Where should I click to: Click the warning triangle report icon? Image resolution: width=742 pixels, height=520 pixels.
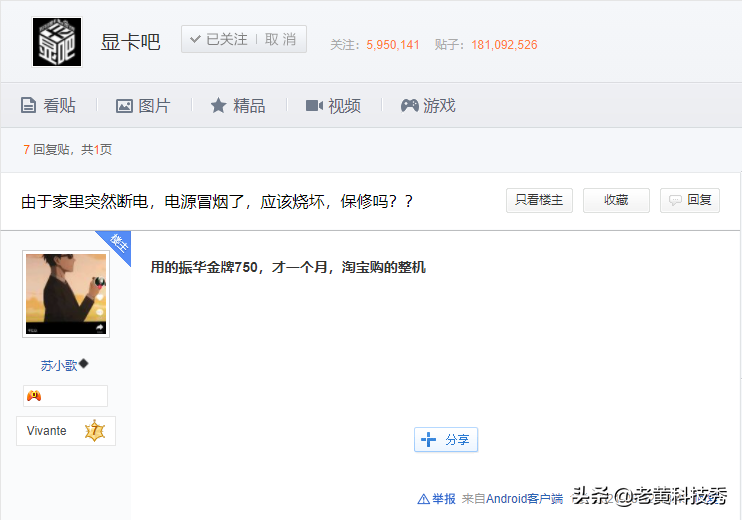(x=424, y=499)
